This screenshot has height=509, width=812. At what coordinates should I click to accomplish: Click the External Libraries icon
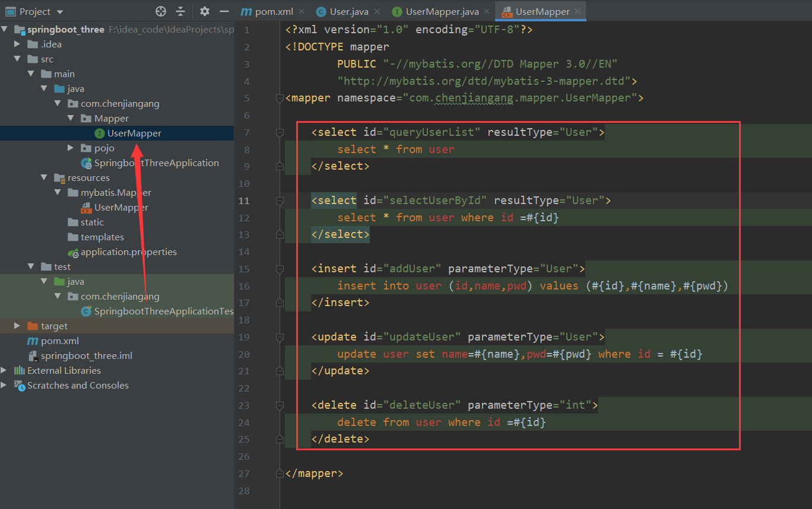[x=19, y=370]
